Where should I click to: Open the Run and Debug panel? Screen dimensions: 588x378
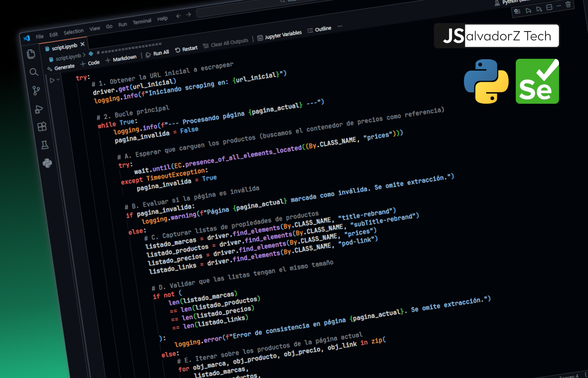click(38, 109)
